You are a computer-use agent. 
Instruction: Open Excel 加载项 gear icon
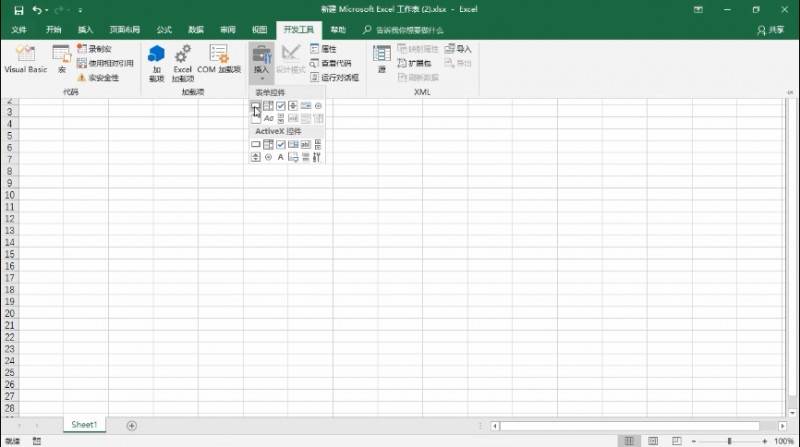(x=183, y=63)
